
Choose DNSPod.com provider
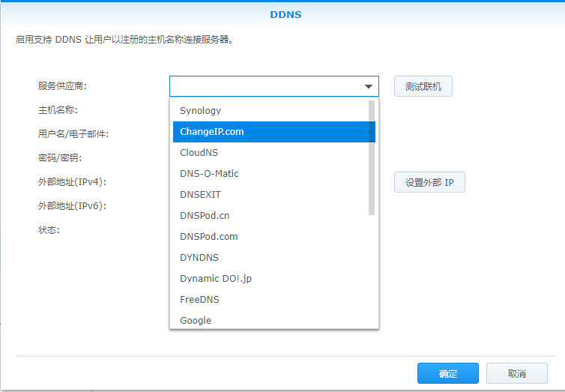(x=274, y=236)
